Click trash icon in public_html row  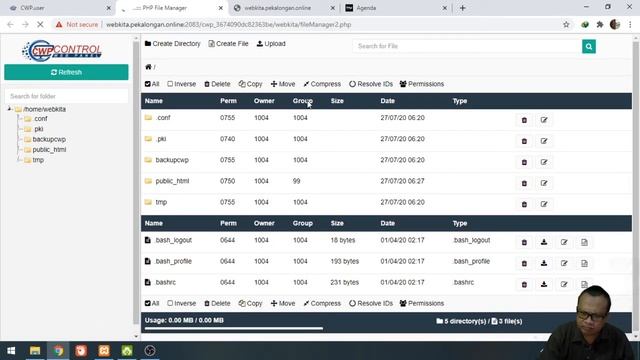coord(524,183)
